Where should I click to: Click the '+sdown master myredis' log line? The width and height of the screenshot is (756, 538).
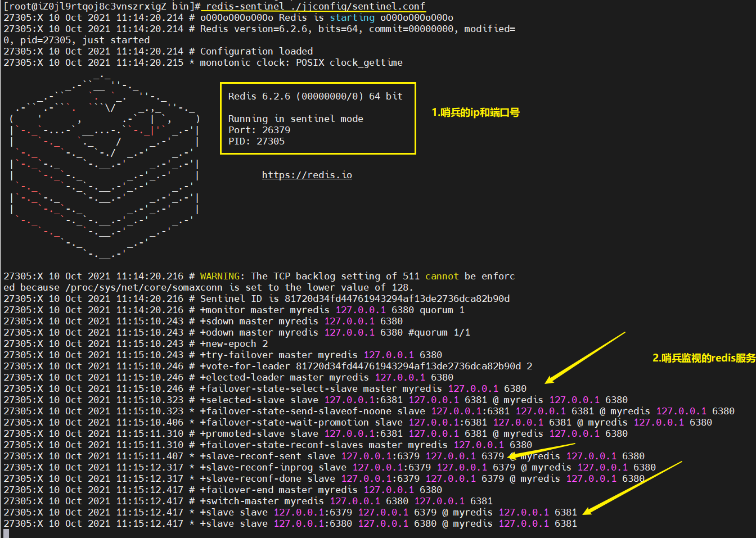click(203, 321)
